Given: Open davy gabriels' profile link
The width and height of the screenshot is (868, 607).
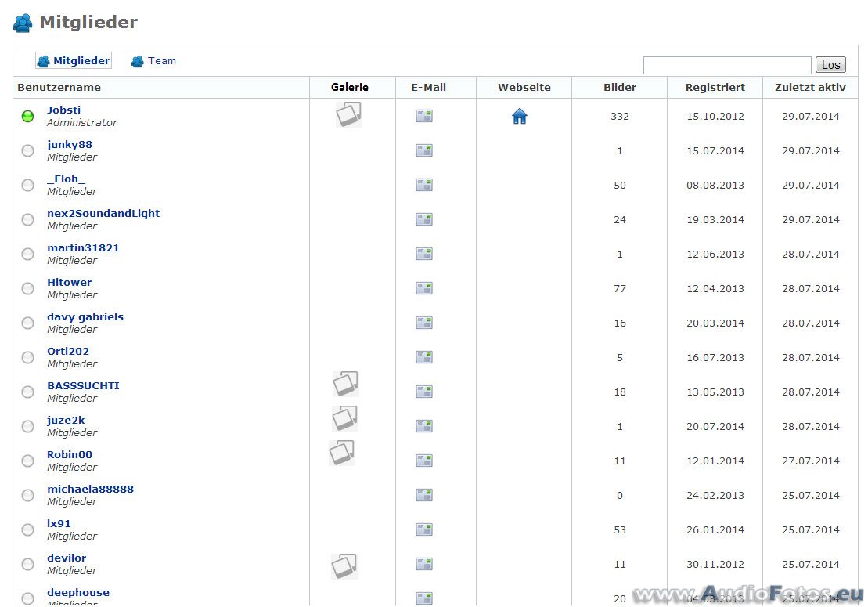Looking at the screenshot, I should [85, 316].
